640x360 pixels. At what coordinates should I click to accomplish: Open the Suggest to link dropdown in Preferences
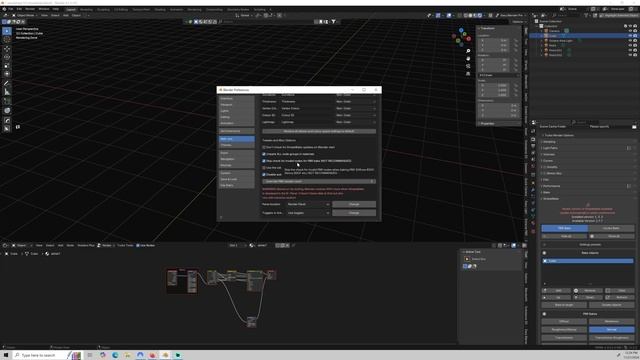(308, 213)
